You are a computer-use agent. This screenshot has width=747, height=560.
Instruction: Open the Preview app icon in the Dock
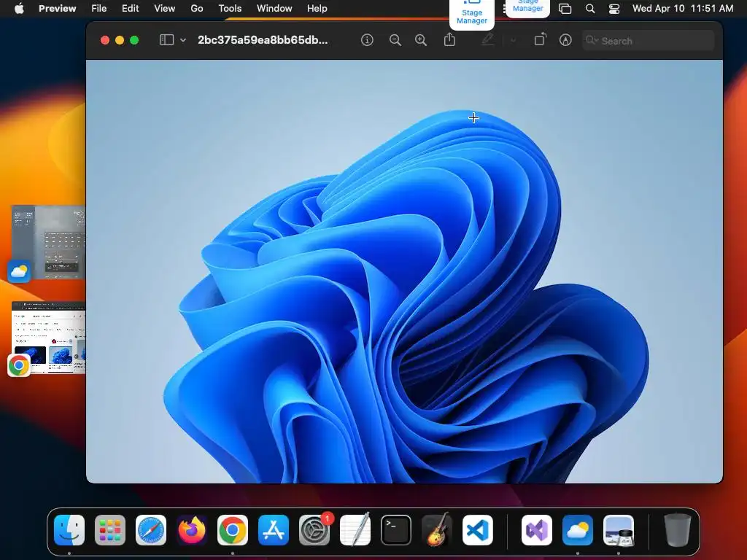tap(619, 530)
